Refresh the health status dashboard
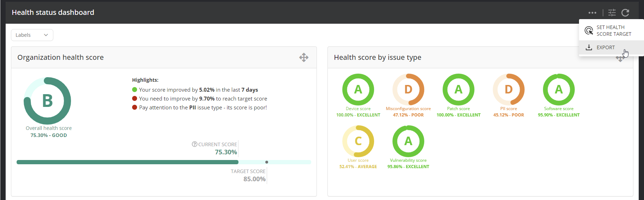This screenshot has width=644, height=200. tap(625, 13)
